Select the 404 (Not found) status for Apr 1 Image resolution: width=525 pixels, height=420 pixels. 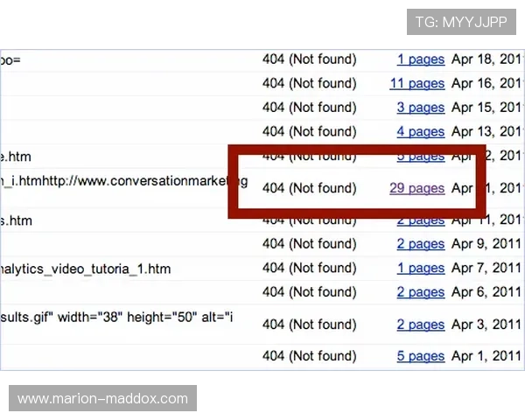[309, 356]
